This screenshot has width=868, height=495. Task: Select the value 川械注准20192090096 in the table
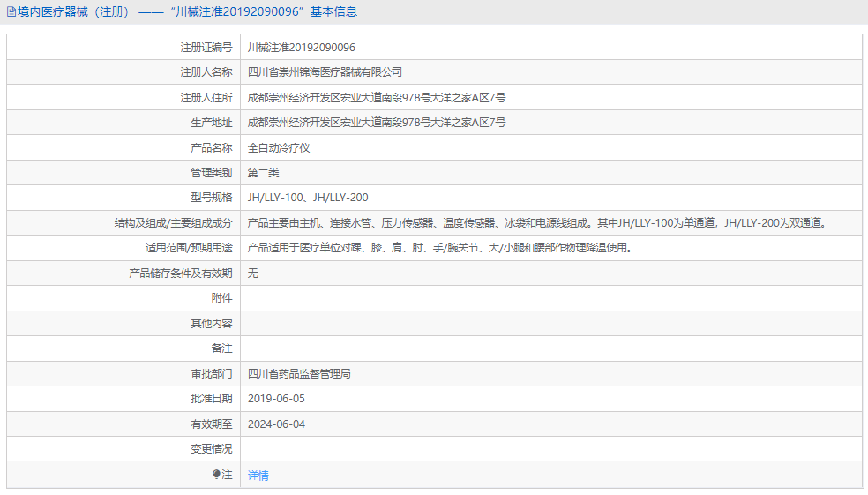[x=301, y=48]
